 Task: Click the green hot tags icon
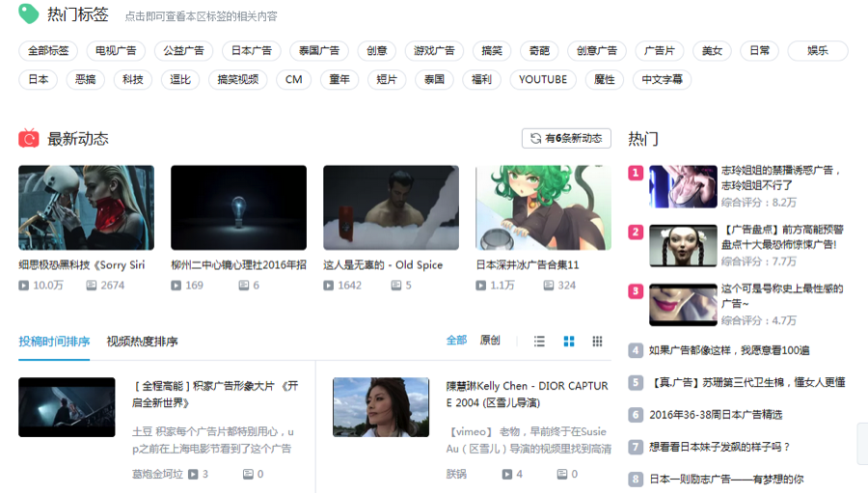[28, 14]
